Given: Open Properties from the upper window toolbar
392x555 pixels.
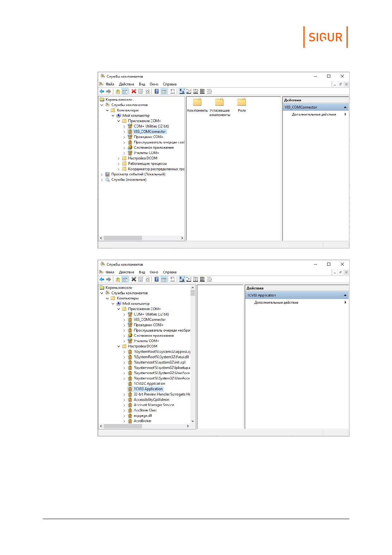Looking at the screenshot, I should coord(140,91).
